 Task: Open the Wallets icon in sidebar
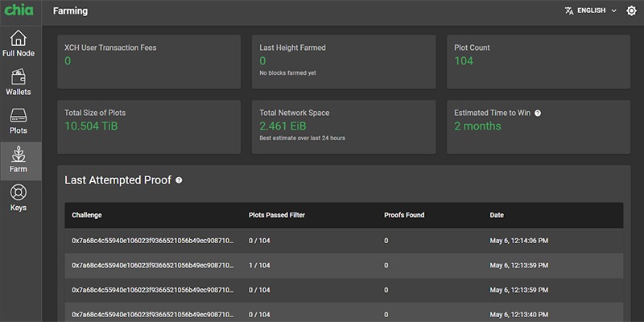(19, 76)
